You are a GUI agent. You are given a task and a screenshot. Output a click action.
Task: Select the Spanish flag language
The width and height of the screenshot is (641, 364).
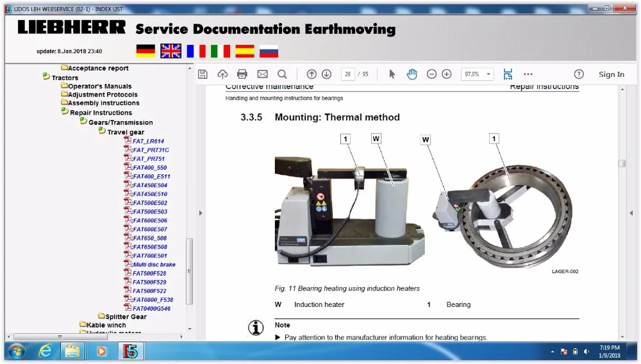click(x=244, y=51)
